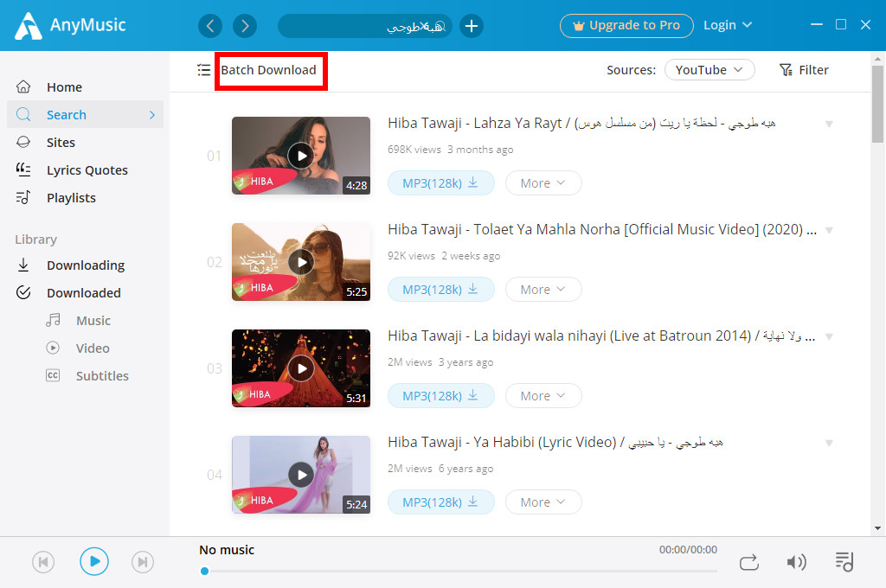Open the YouTube sources dropdown
Image resolution: width=886 pixels, height=588 pixels.
[709, 70]
